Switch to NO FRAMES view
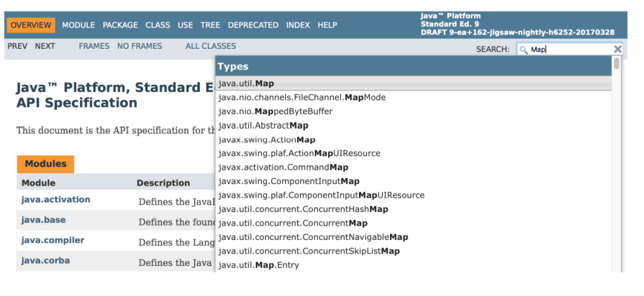 [140, 46]
